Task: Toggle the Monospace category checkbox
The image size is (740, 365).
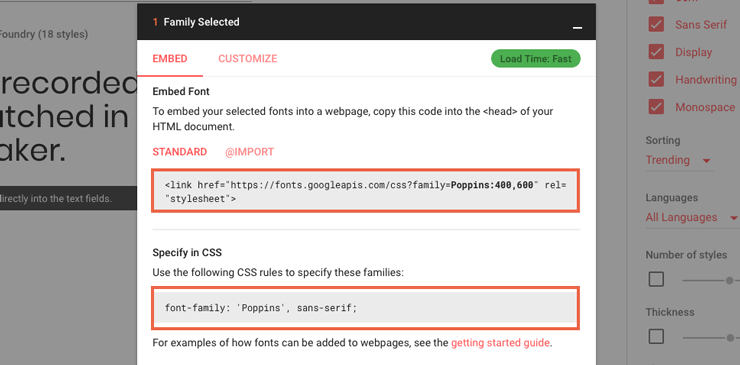Action: click(x=656, y=107)
